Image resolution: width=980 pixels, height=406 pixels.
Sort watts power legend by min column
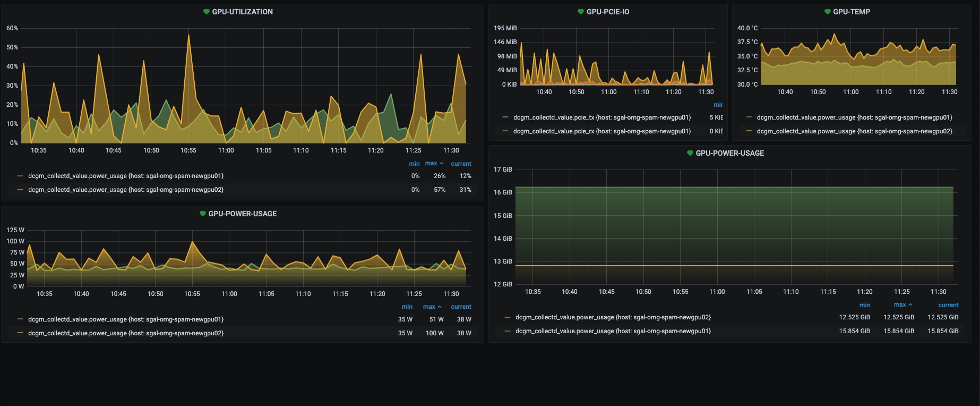(407, 307)
